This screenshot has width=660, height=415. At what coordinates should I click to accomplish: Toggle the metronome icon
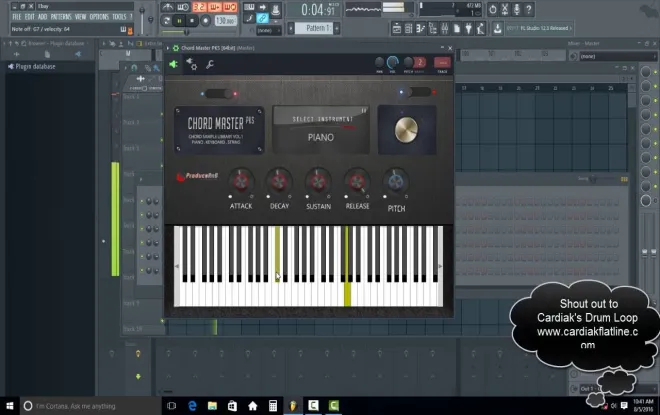168,7
